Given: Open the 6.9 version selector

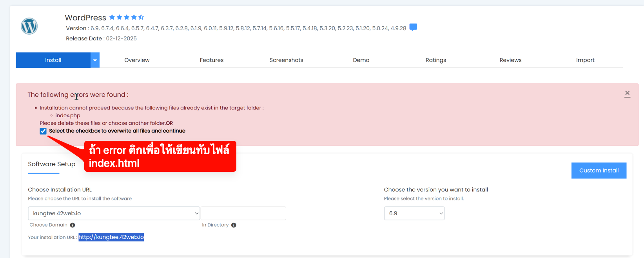Looking at the screenshot, I should tap(414, 213).
